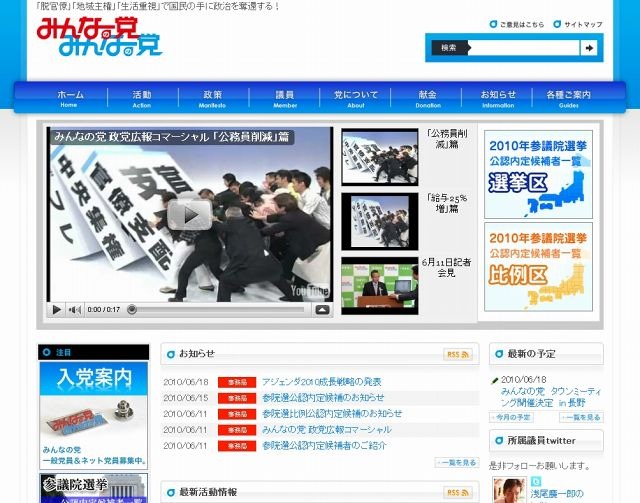Click the 事務局 tag on the 2010/06/15 news row
The height and width of the screenshot is (503, 640).
[x=237, y=398]
